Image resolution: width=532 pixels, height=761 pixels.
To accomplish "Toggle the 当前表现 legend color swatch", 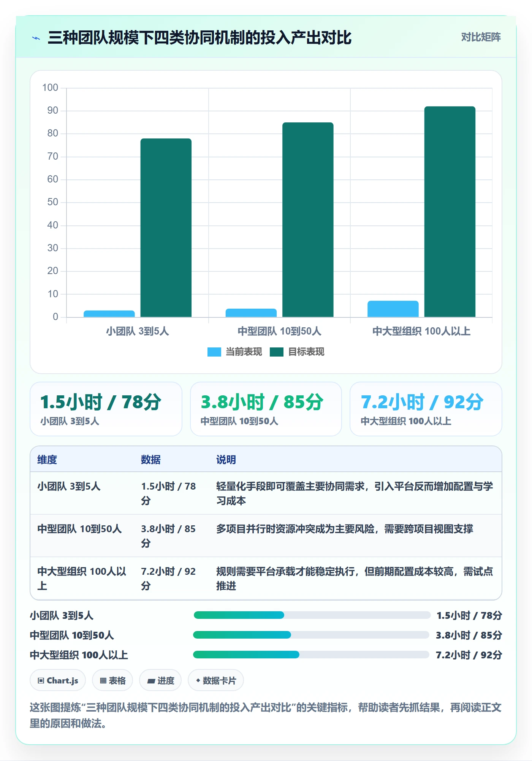I will 214,352.
